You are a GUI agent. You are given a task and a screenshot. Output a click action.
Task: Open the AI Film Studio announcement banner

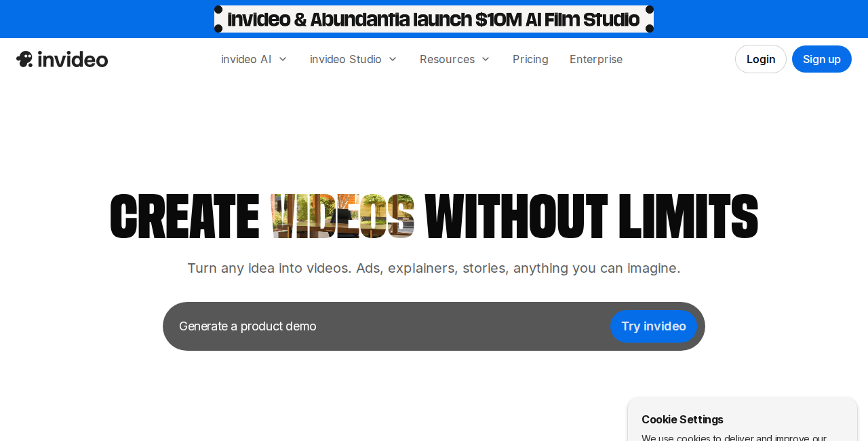pyautogui.click(x=434, y=18)
